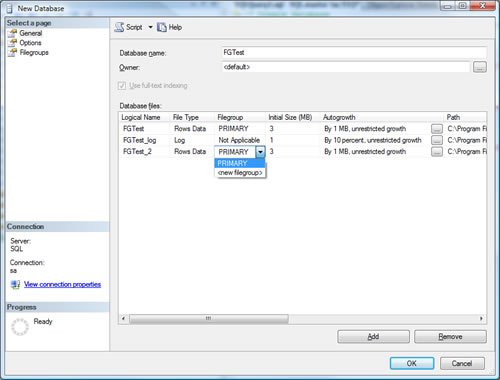500x380 pixels.
Task: Click the Remove button
Action: (x=450, y=337)
